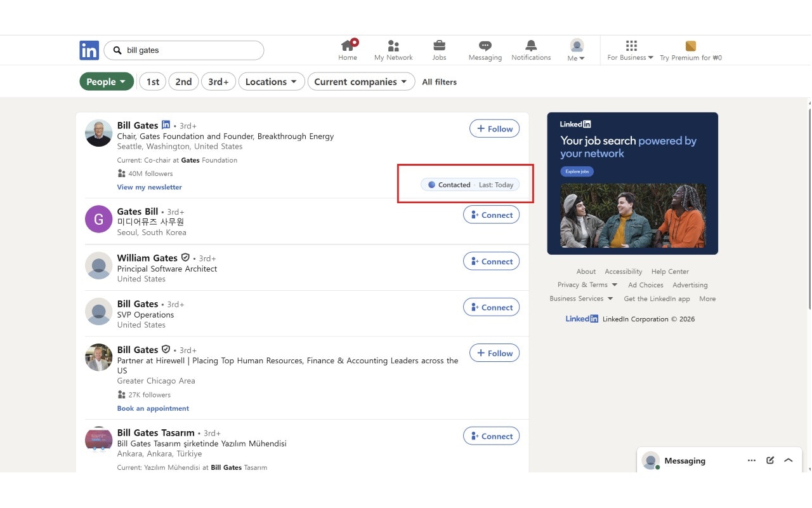Go to the Jobs section

click(x=439, y=48)
